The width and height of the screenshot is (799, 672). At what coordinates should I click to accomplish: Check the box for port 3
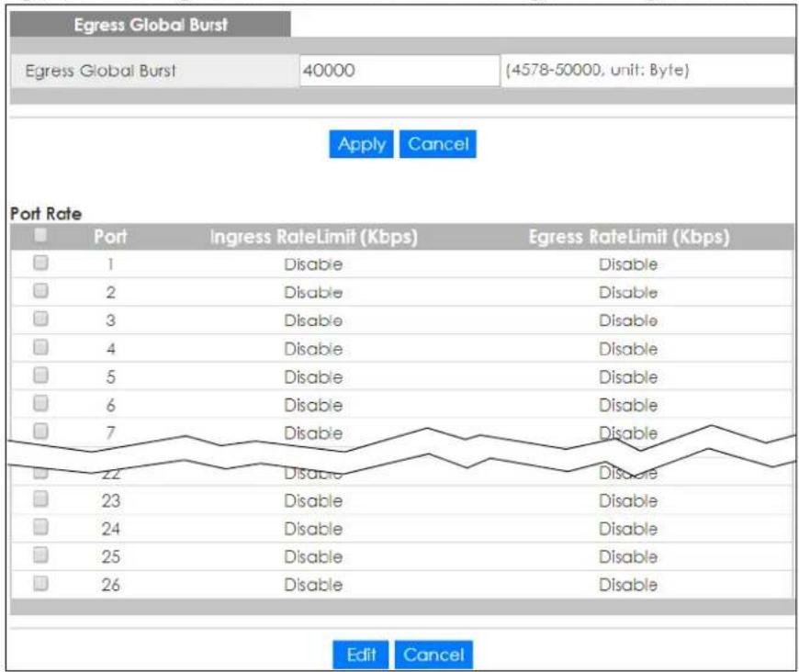click(40, 319)
